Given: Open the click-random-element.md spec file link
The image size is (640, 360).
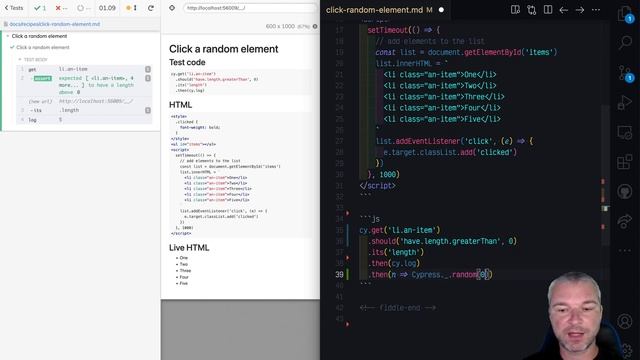Looking at the screenshot, I should (x=54, y=24).
